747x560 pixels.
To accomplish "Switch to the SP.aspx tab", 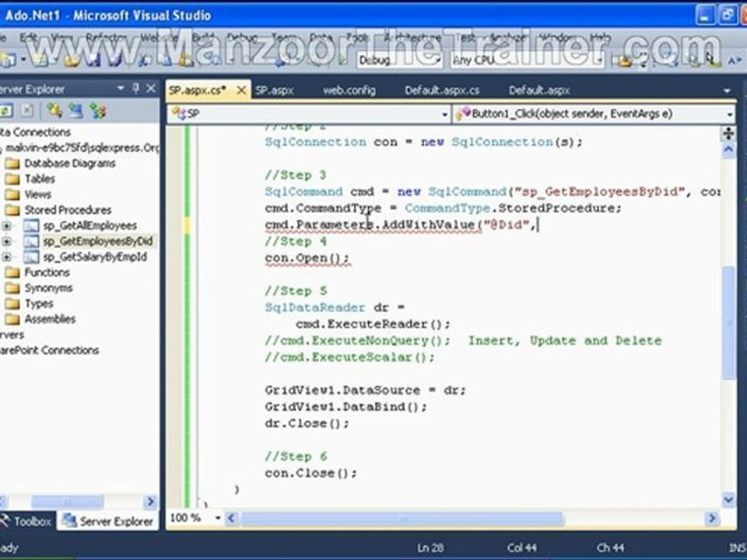I will 275,90.
